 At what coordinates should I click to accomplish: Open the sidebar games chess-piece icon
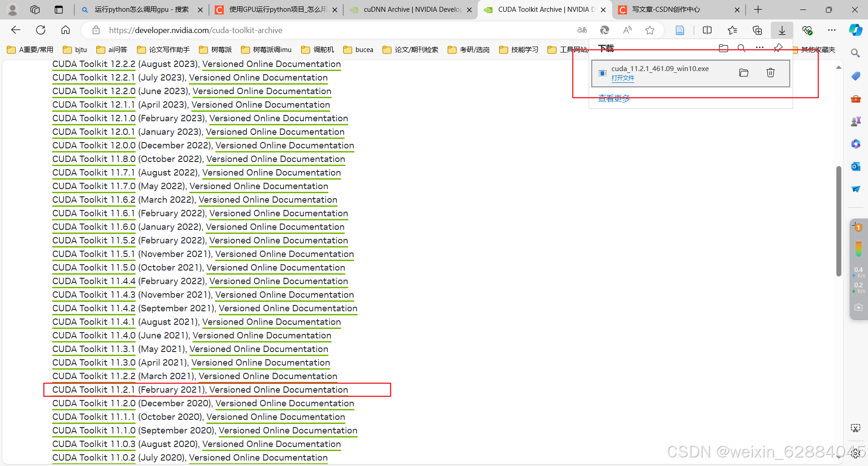(x=855, y=121)
